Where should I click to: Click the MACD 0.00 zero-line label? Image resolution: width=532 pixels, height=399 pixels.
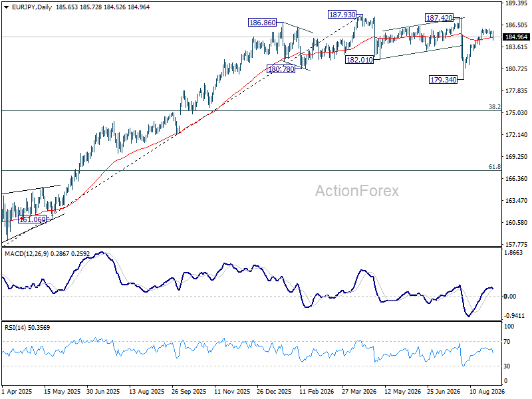[x=510, y=297]
